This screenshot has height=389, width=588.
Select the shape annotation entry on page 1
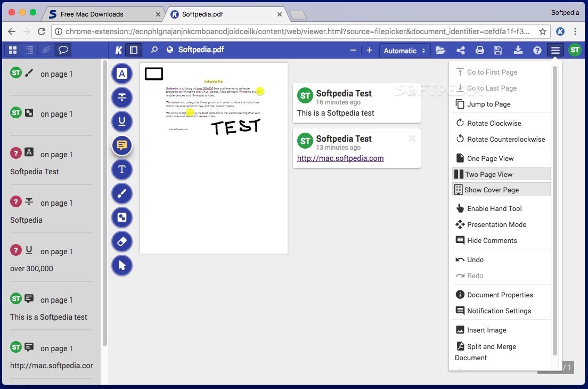[x=51, y=114]
